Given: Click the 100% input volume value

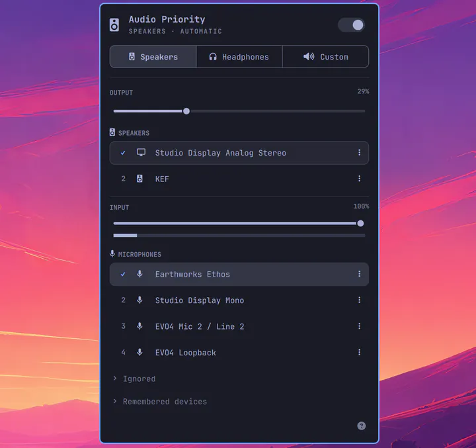Looking at the screenshot, I should click(361, 206).
